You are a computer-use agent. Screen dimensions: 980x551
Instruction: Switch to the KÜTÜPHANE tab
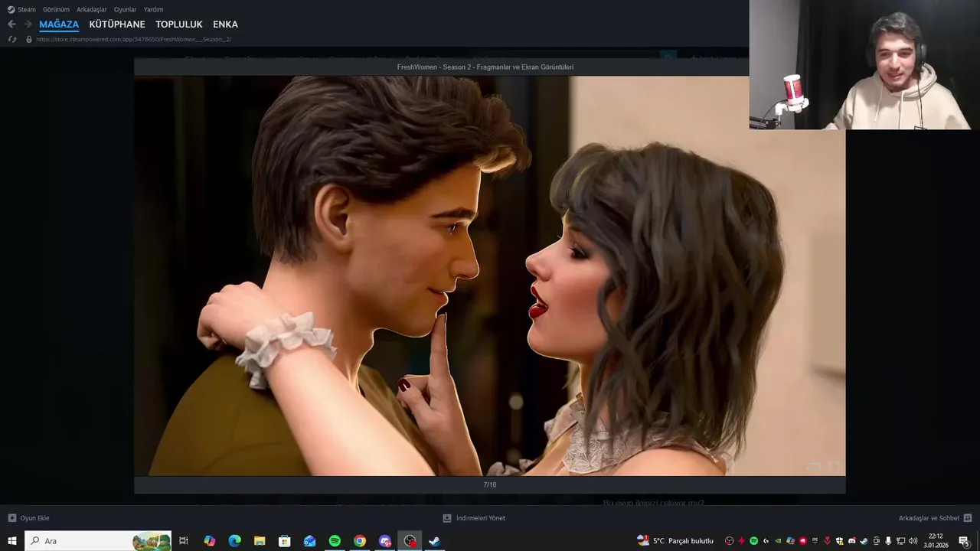(x=117, y=24)
